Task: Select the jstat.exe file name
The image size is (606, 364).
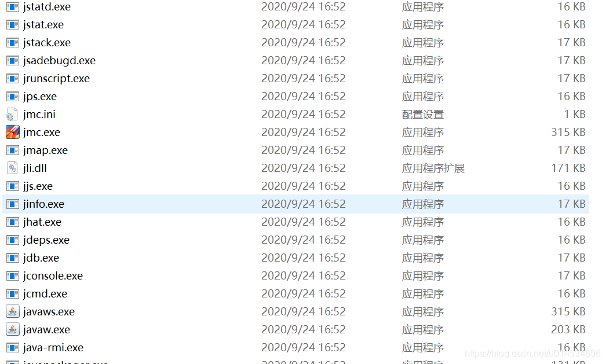Action: coord(43,25)
